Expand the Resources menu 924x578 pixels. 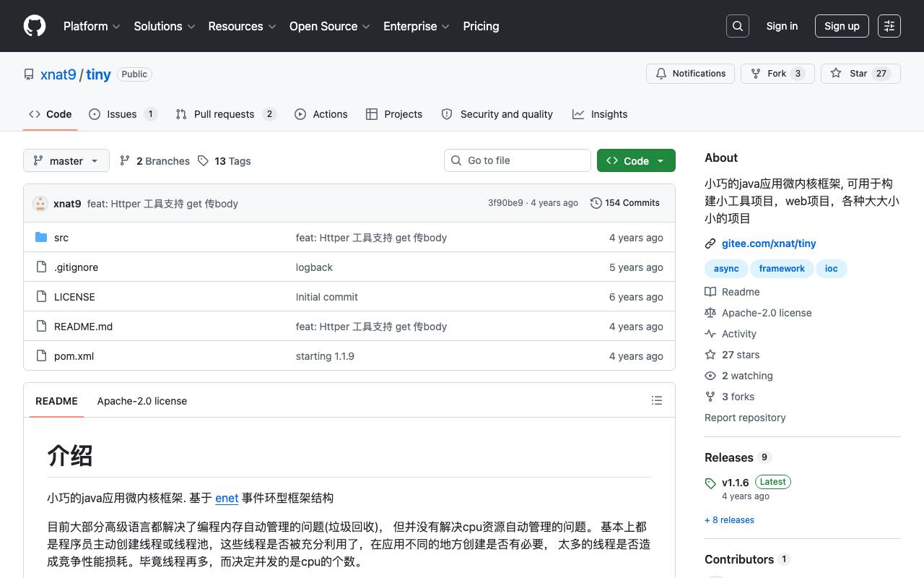click(x=242, y=26)
